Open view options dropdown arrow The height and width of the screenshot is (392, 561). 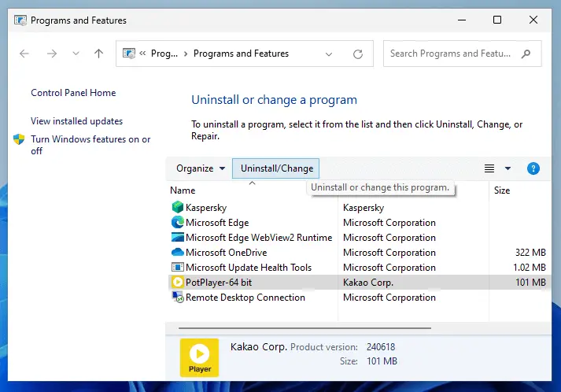[507, 168]
